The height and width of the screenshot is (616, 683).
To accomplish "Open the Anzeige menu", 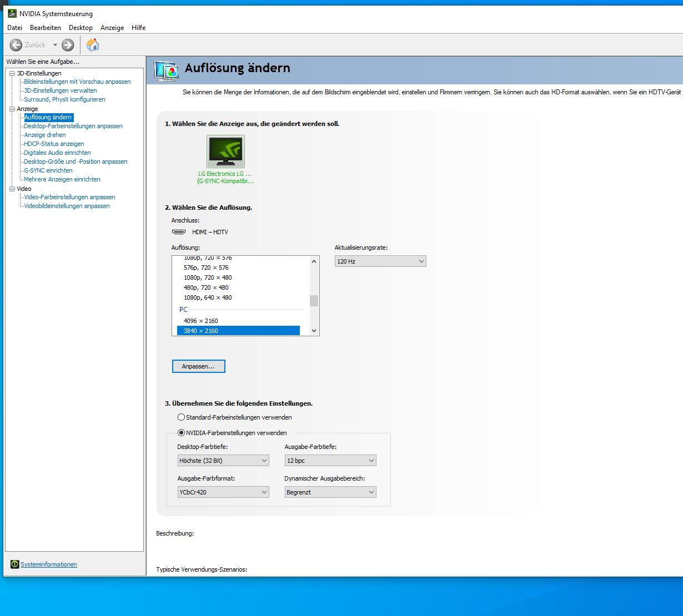I will tap(112, 27).
